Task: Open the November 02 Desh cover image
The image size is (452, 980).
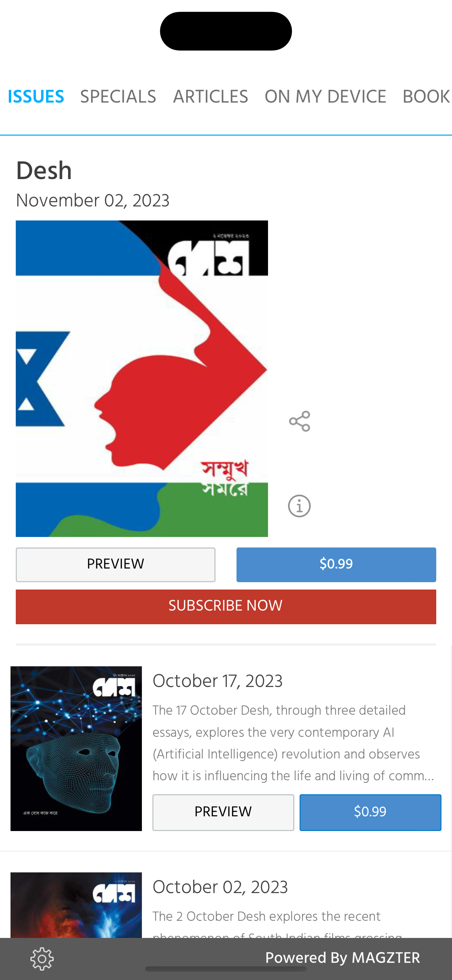Action: point(142,379)
